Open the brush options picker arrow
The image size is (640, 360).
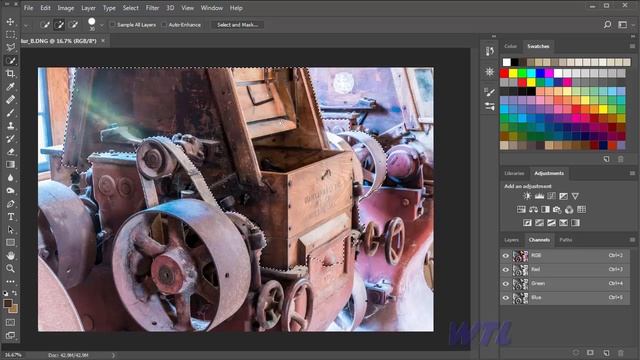(x=102, y=25)
